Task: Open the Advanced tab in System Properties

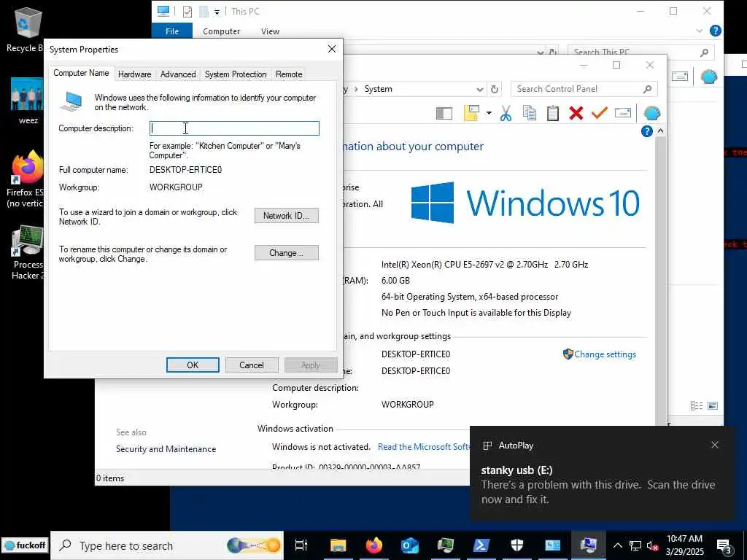Action: tap(178, 74)
